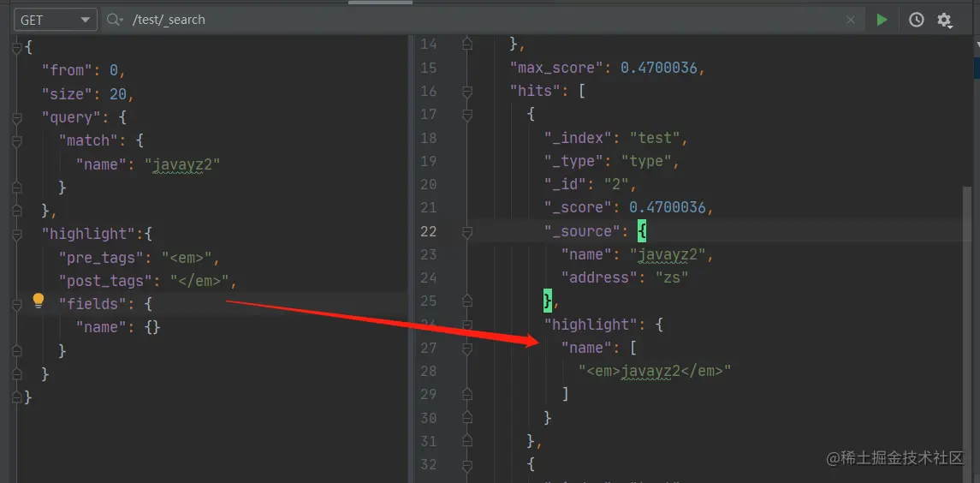Image resolution: width=980 pixels, height=483 pixels.
Task: Collapse the request body root brace fold
Action: (x=17, y=47)
